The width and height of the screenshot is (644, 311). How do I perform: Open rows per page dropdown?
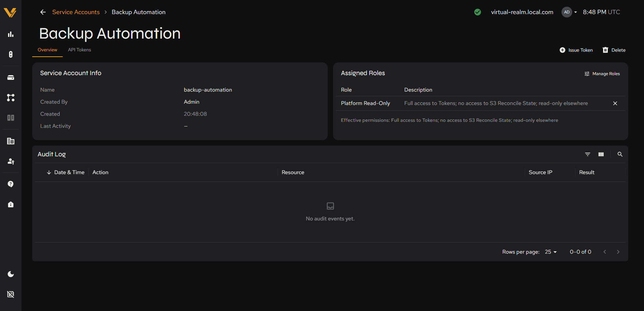(551, 252)
